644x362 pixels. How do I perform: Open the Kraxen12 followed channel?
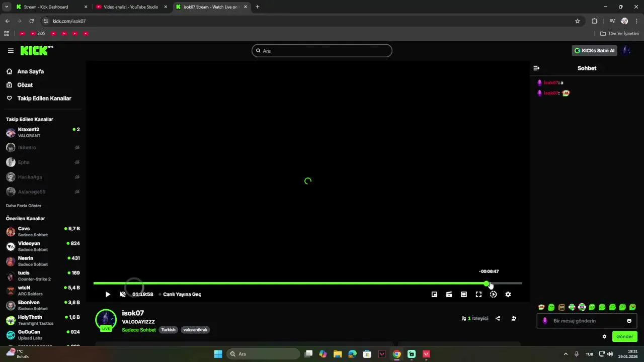pyautogui.click(x=43, y=133)
